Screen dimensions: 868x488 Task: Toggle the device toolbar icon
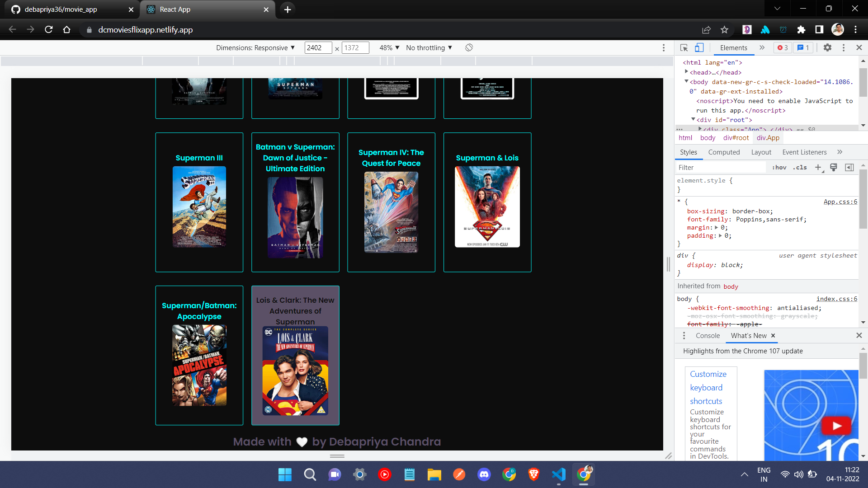pos(699,47)
